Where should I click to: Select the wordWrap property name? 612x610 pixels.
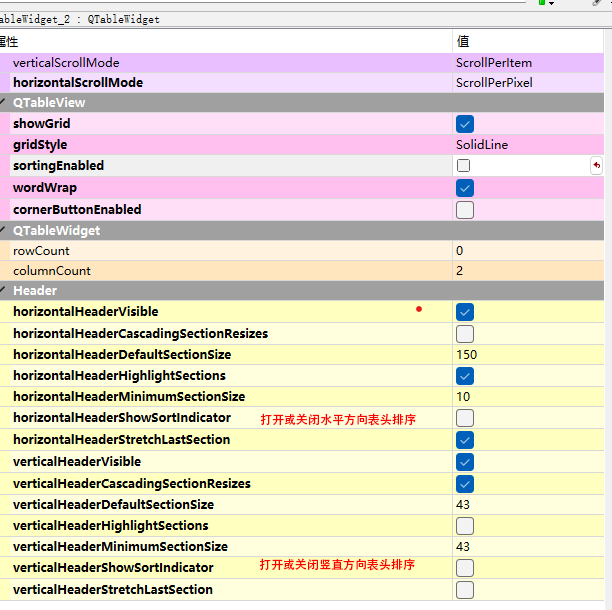(x=45, y=188)
